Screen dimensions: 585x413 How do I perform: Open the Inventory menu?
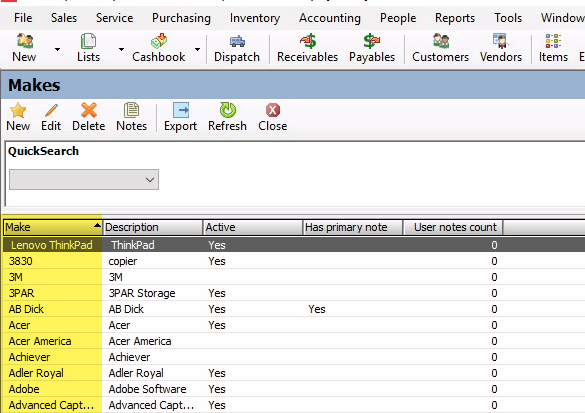[255, 18]
